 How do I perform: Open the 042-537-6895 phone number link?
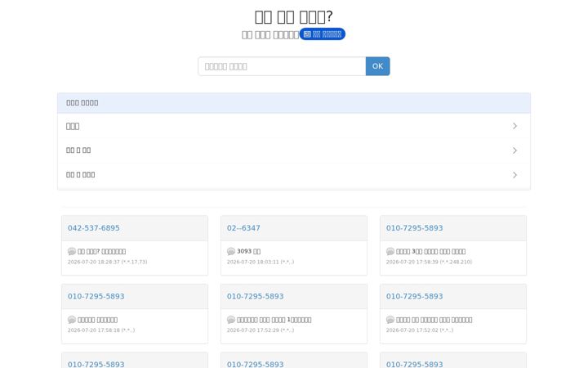point(94,228)
